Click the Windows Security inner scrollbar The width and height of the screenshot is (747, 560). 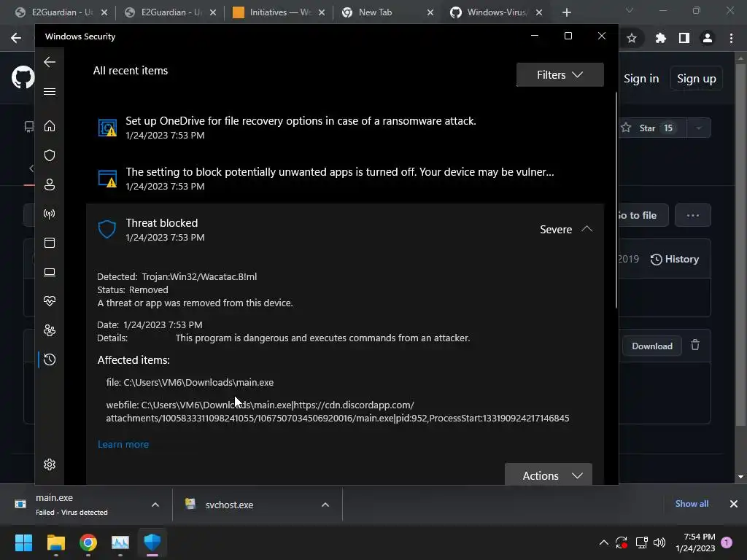[616, 200]
